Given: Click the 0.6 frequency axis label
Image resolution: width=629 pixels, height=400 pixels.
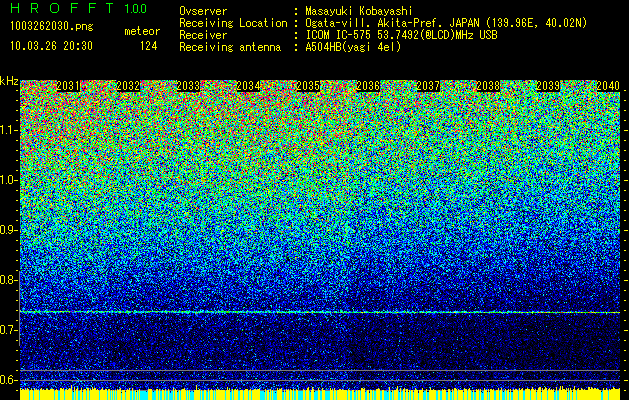Looking at the screenshot, I should coord(8,380).
